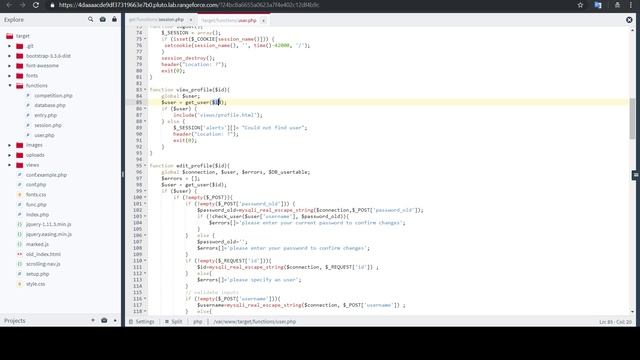Click the old_index.html file type icon

19,254
